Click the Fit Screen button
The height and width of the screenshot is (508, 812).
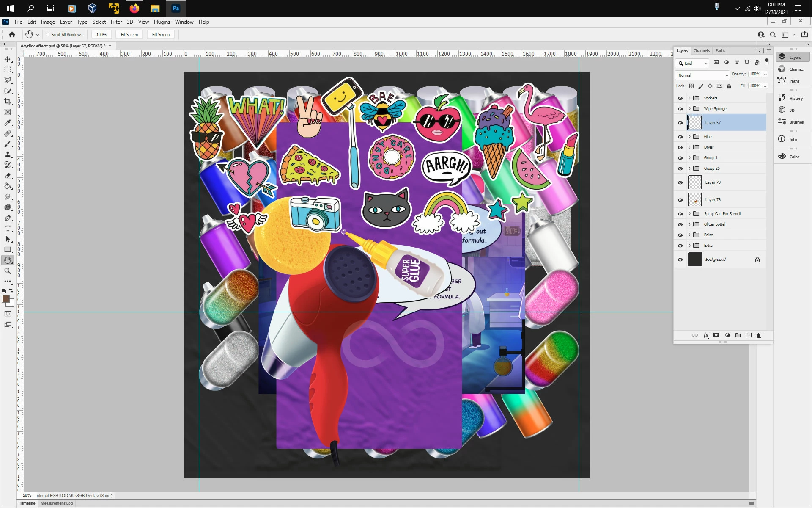pos(129,35)
